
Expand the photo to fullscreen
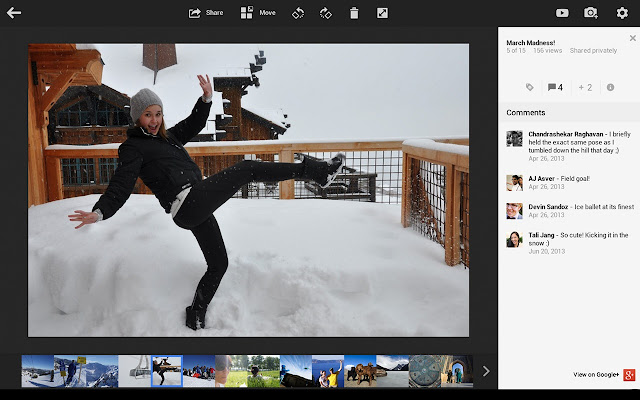pos(382,13)
